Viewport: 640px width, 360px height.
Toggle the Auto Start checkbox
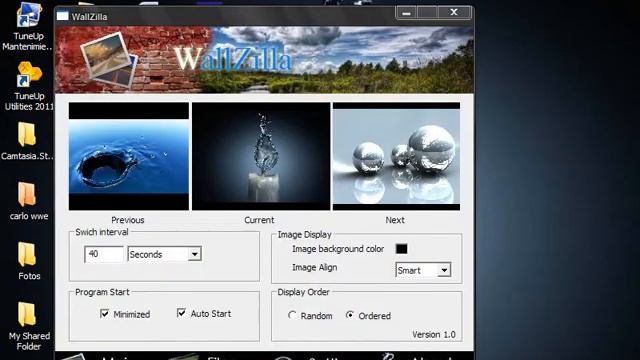click(181, 313)
